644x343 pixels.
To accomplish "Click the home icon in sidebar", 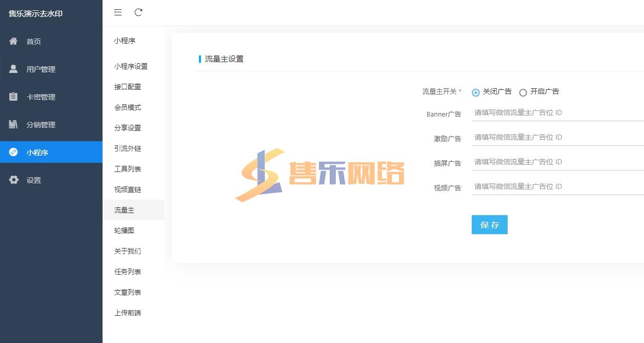I will pyautogui.click(x=14, y=41).
